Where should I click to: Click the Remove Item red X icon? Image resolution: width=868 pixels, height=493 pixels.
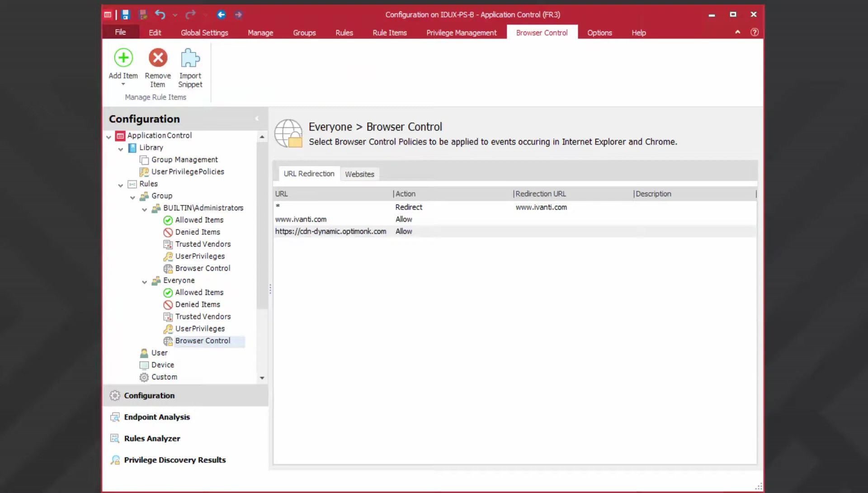point(158,58)
